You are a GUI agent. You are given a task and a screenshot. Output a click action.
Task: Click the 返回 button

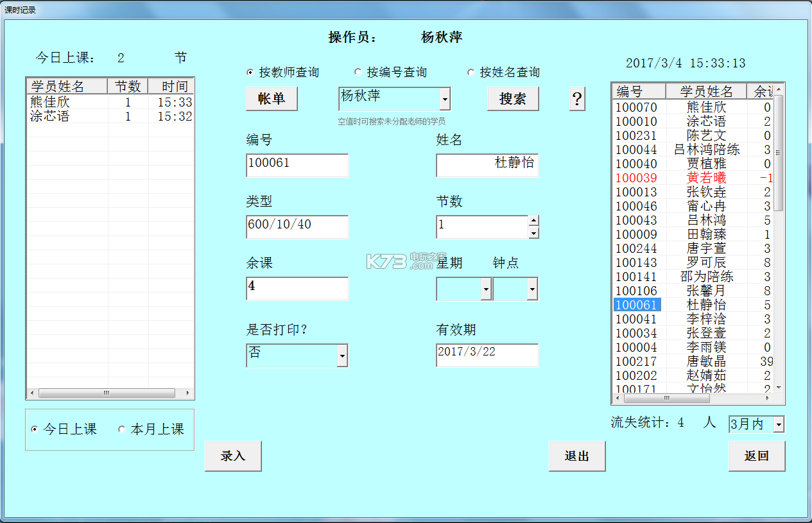pos(756,456)
